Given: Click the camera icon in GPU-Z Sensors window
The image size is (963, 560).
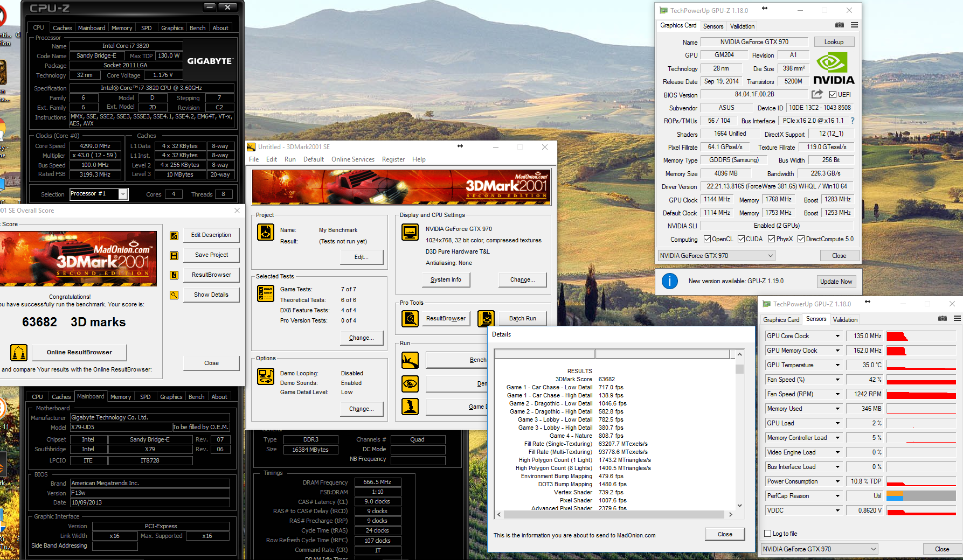Looking at the screenshot, I should [x=943, y=319].
